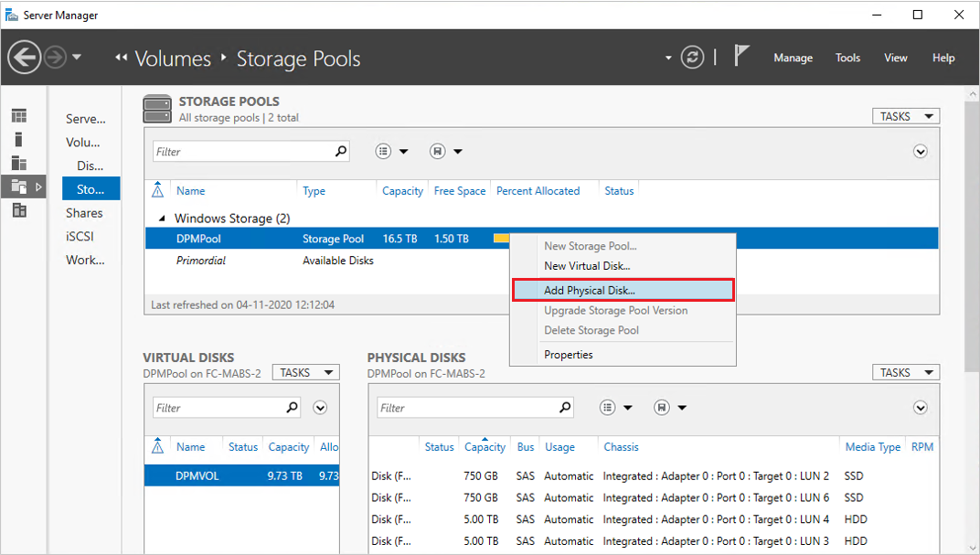This screenshot has height=555, width=980.
Task: Expand the storage pools section chevron
Action: [x=921, y=152]
